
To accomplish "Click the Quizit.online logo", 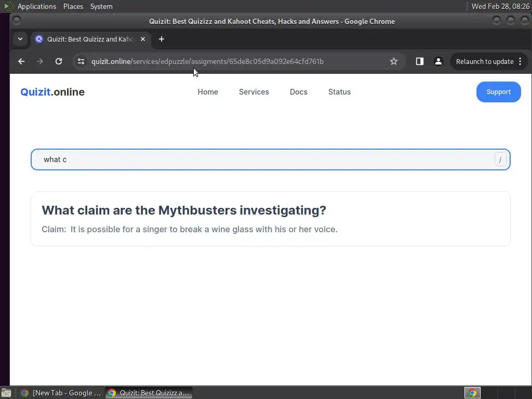I will coord(52,92).
